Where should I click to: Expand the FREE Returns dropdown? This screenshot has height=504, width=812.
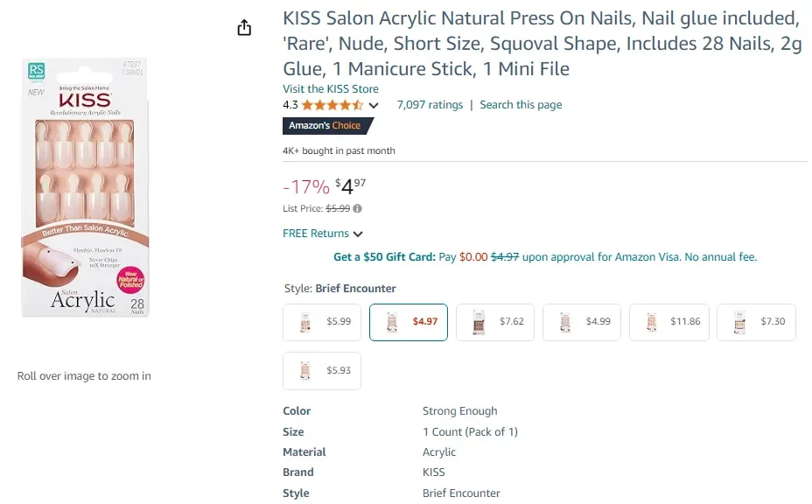click(358, 234)
